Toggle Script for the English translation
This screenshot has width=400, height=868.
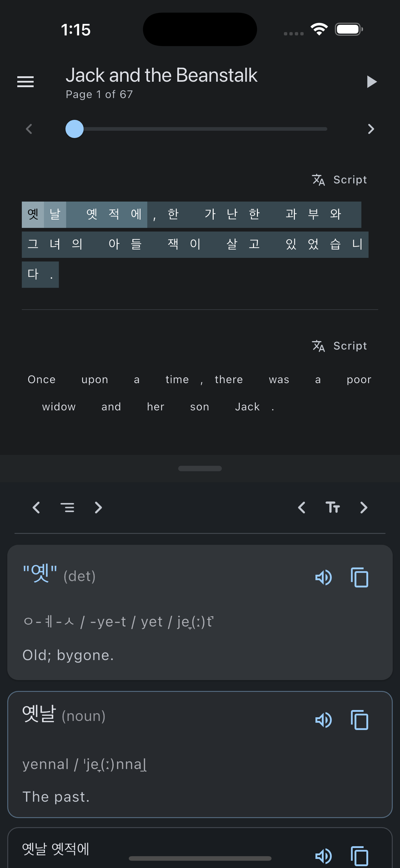339,346
